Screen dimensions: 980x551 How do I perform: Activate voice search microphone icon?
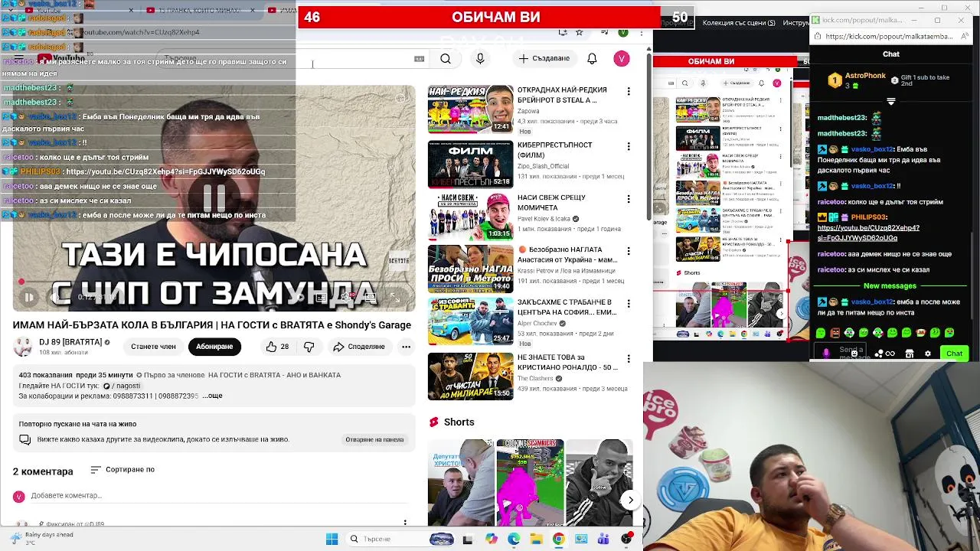point(480,59)
